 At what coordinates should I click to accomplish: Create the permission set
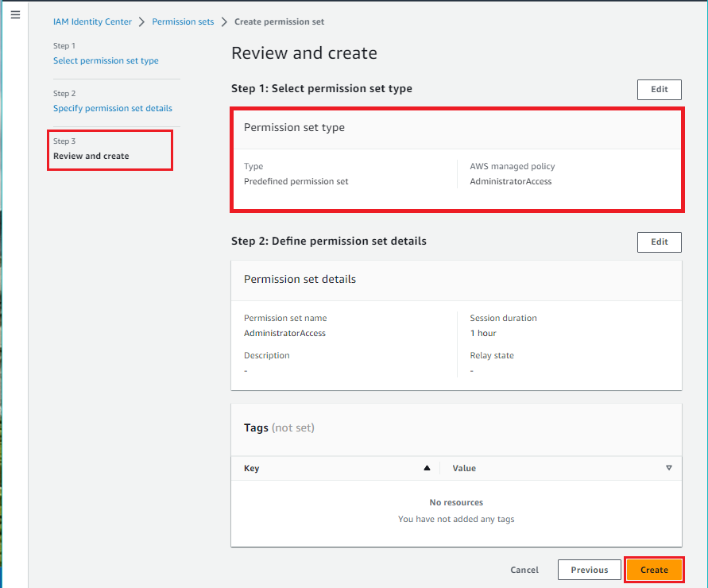[x=654, y=570]
